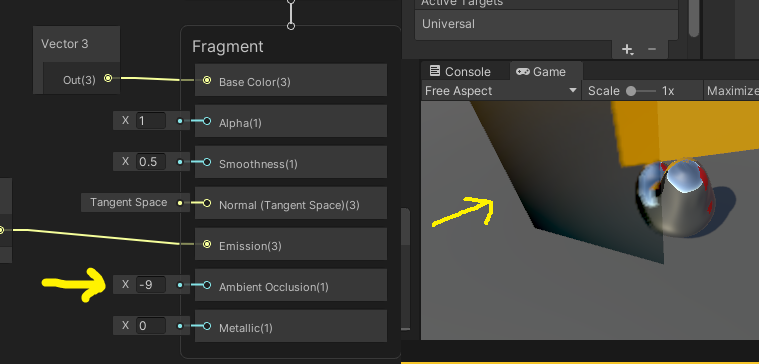Click the Metallic(1) slot label

246,328
